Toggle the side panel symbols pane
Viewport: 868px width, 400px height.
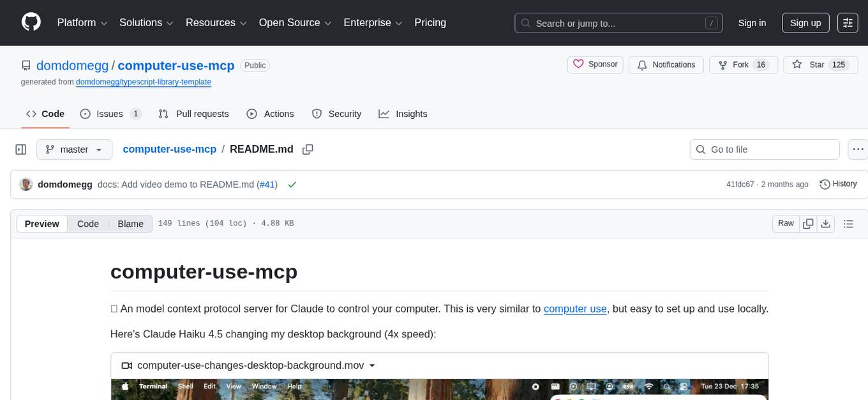coord(20,149)
